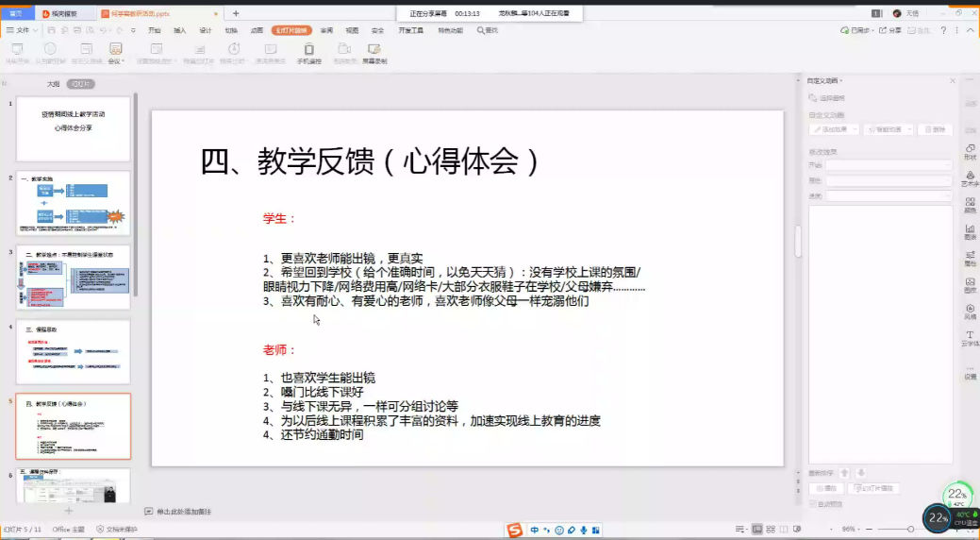Open the 云字体 cloud fonts panel

coord(970,339)
